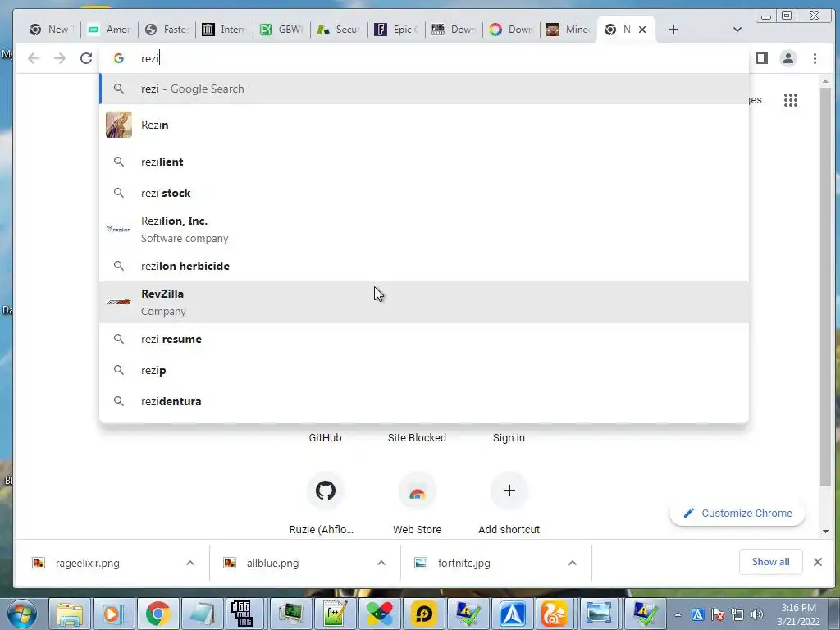
Task: Click the Add shortcut plus icon
Action: pyautogui.click(x=509, y=491)
